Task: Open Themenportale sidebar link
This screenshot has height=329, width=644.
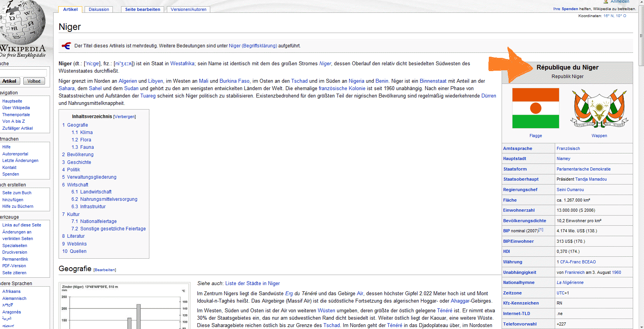Action: coord(16,115)
